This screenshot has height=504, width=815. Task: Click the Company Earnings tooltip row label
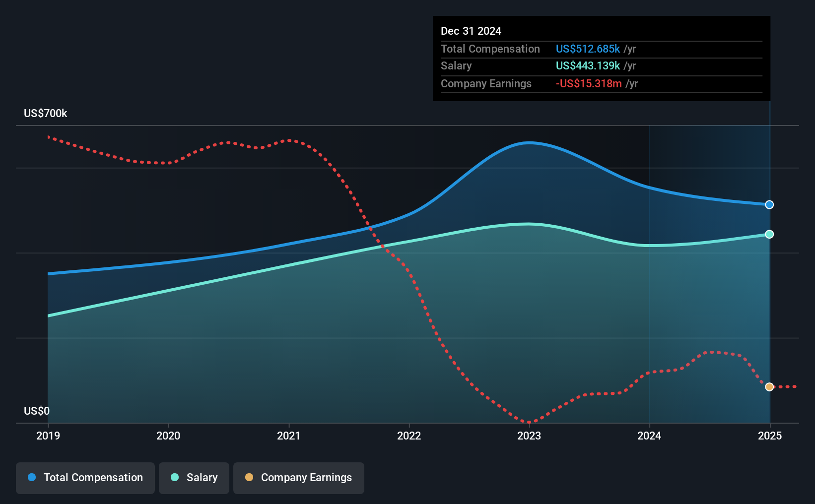(486, 84)
